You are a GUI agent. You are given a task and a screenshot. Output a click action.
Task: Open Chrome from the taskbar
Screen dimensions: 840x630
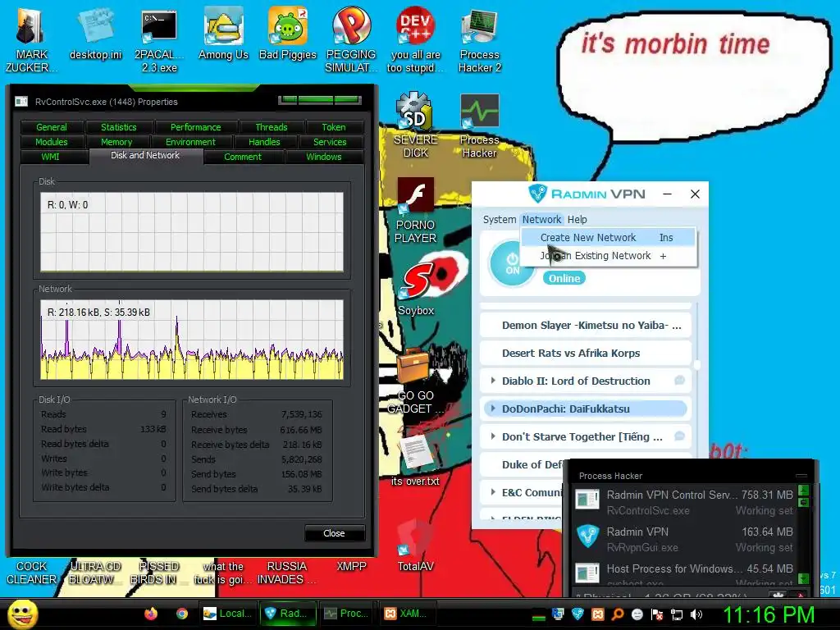point(182,614)
